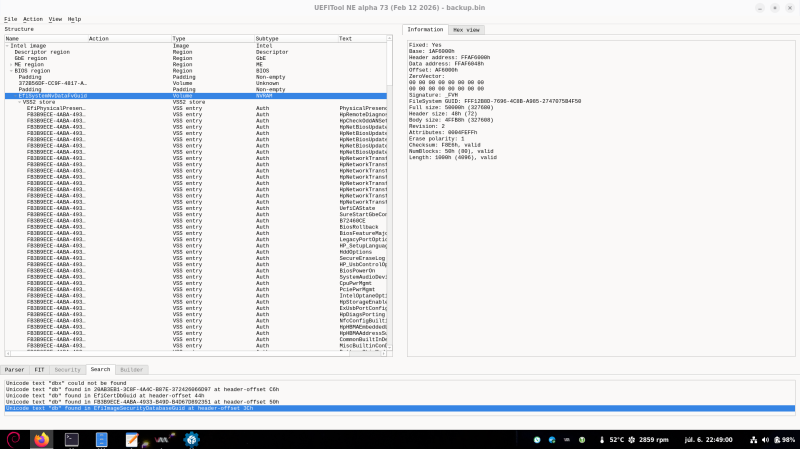Screen dimensions: 800x449
Task: Select the entry with text PciePwrMgmt
Action: tap(195, 289)
